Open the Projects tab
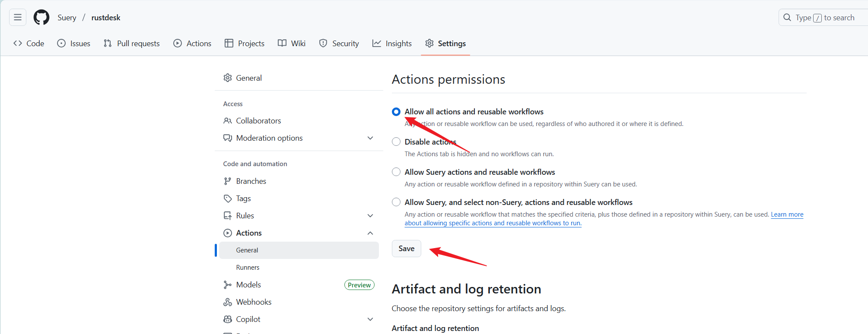Image resolution: width=868 pixels, height=334 pixels. click(x=245, y=43)
